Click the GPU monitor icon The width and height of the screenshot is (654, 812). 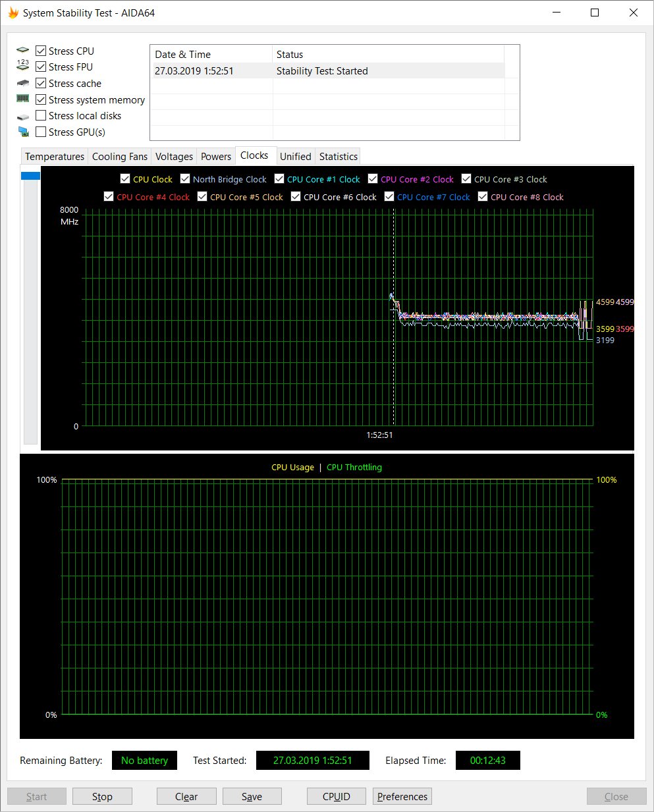23,132
